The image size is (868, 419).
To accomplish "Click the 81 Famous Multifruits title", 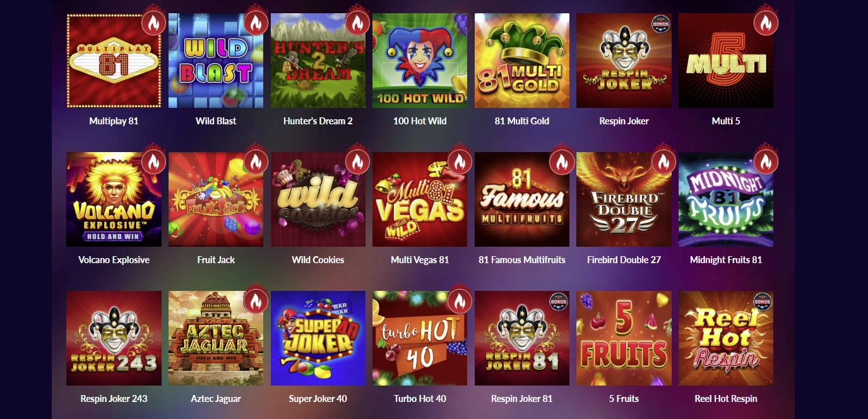I will pyautogui.click(x=522, y=260).
